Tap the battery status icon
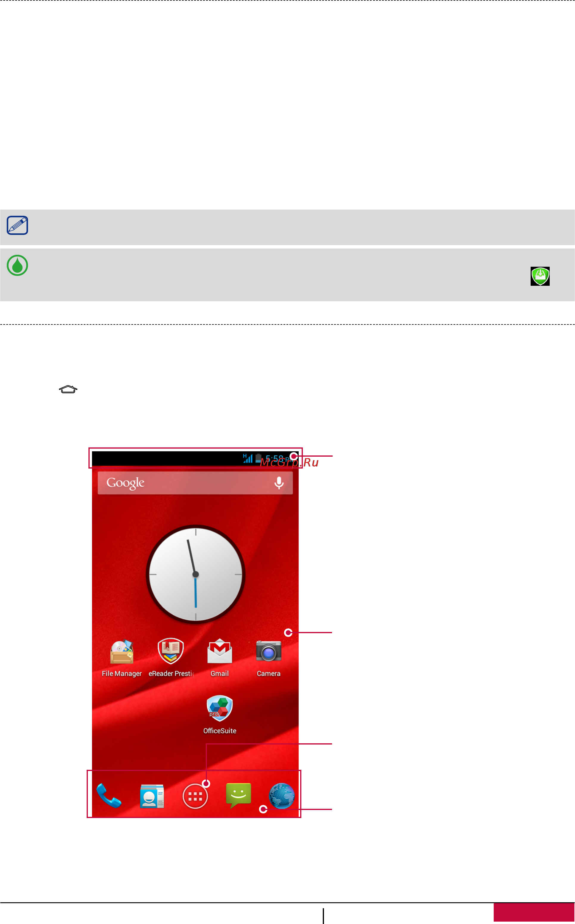The width and height of the screenshot is (575, 924). tap(258, 458)
